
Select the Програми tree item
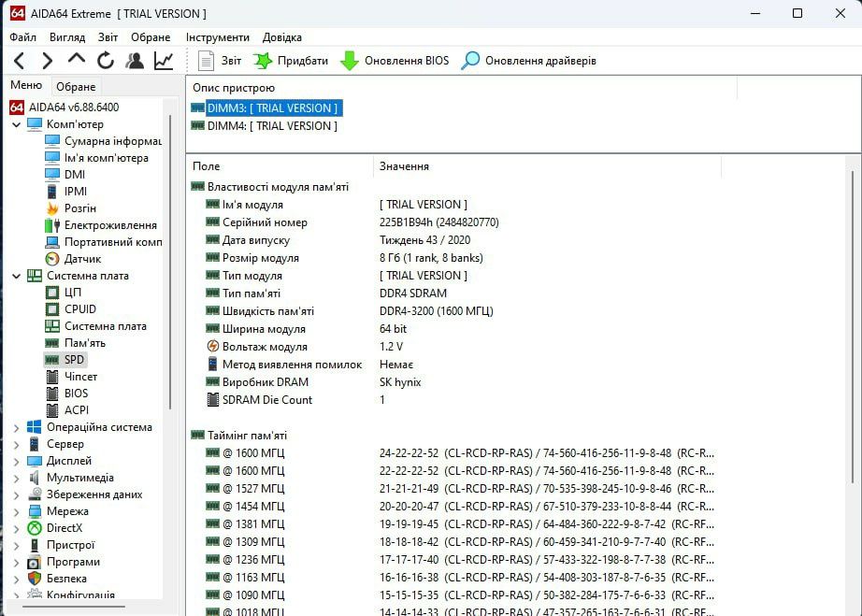(64, 562)
